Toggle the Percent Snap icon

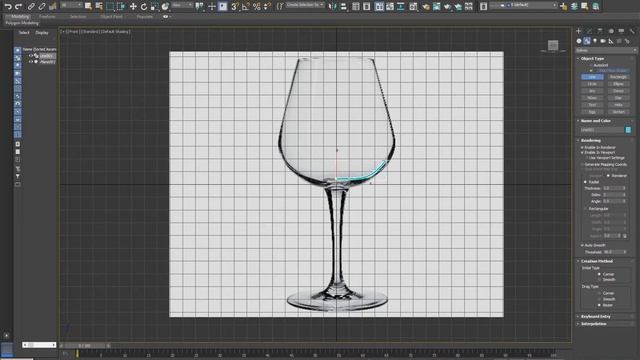click(x=257, y=7)
